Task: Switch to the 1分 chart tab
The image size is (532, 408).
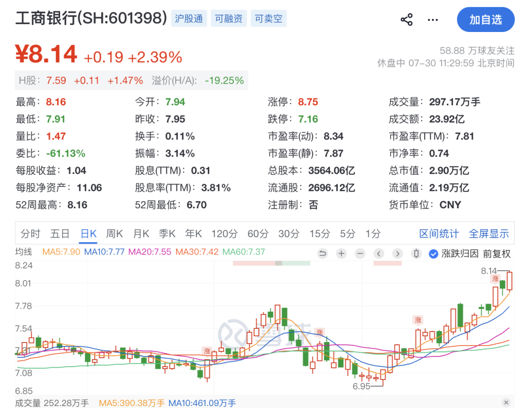Action: 373,233
